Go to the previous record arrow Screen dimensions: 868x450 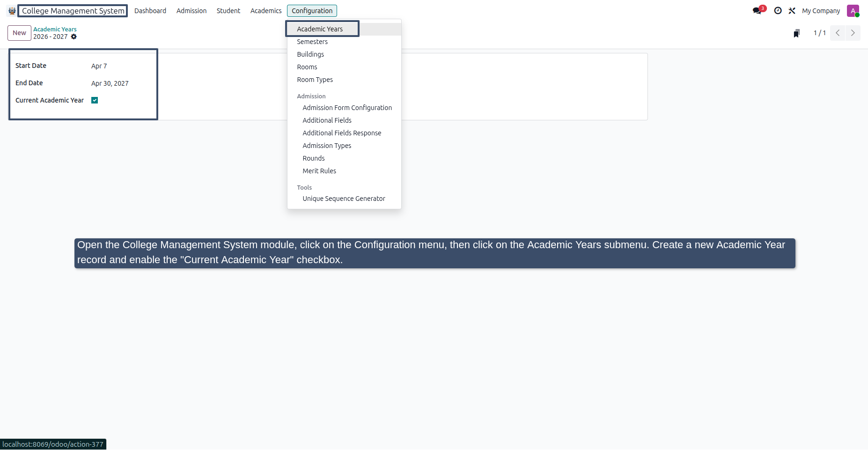pyautogui.click(x=838, y=33)
